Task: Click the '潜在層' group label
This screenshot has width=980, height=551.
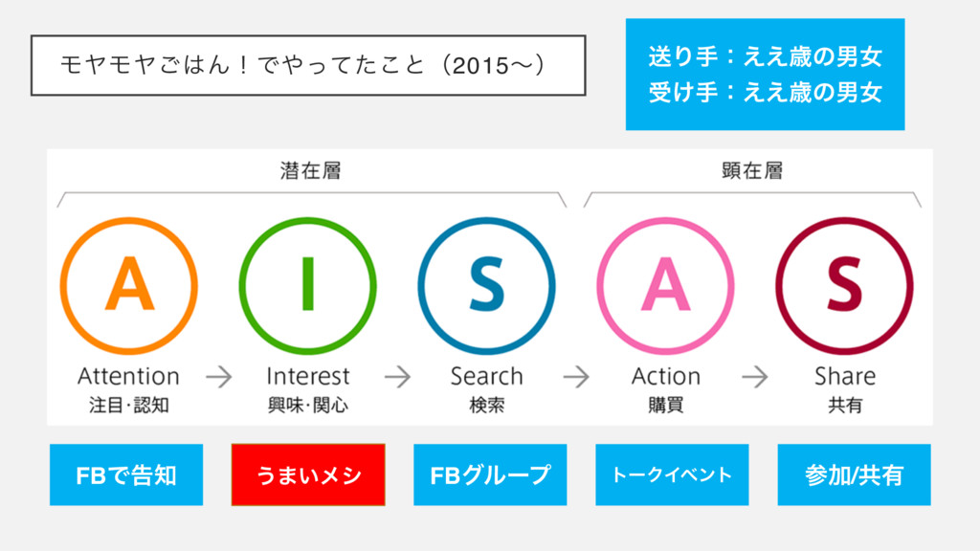Action: (x=310, y=171)
